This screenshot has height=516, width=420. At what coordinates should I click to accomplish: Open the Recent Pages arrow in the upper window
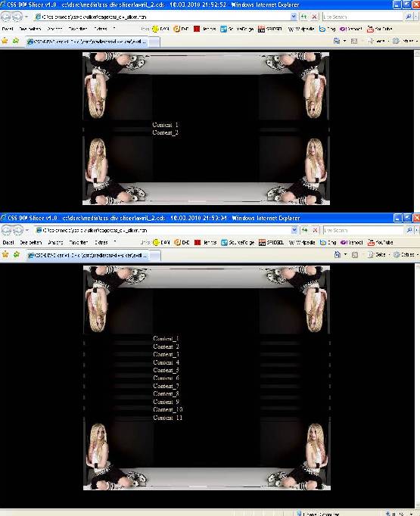click(26, 17)
